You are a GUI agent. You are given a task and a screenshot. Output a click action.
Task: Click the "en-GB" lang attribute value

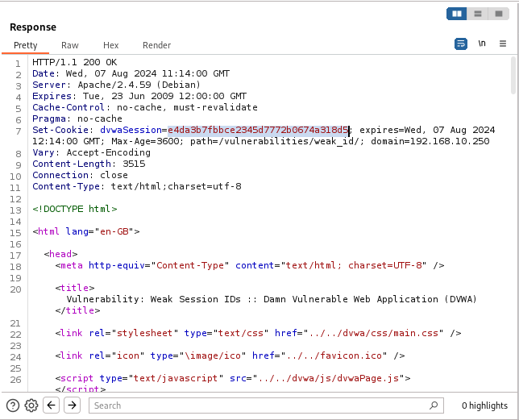pyautogui.click(x=114, y=231)
